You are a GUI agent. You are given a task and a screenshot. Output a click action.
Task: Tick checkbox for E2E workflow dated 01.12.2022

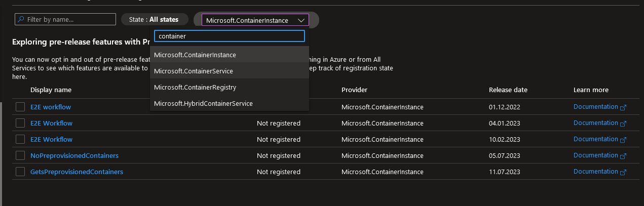click(20, 107)
